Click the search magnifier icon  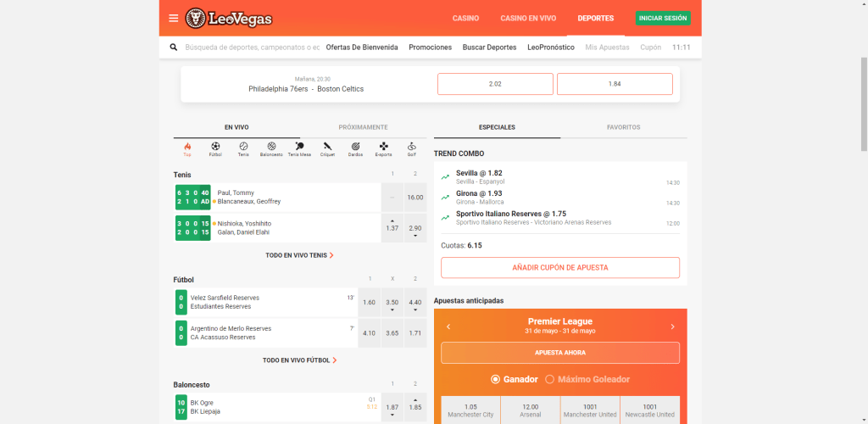[173, 47]
